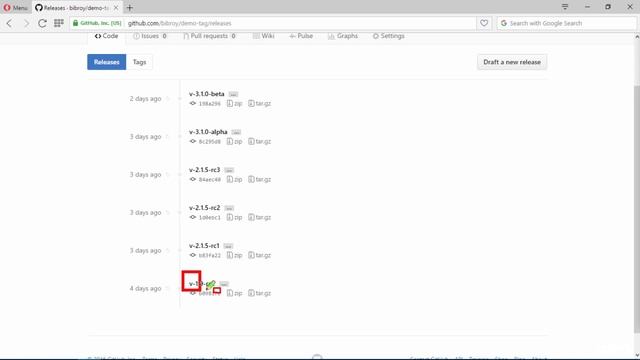
Task: Download v-3.1.0-alpha tar.gz archive
Action: click(x=260, y=142)
